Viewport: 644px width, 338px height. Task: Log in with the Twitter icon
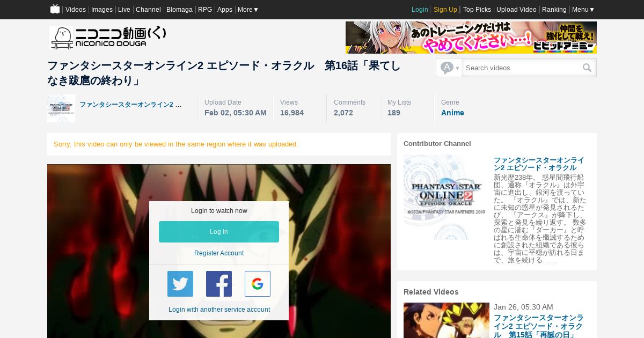coord(180,284)
